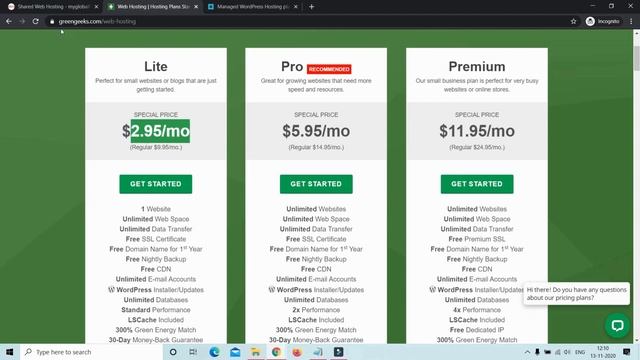Image resolution: width=640 pixels, height=360 pixels.
Task: Open Task View on the taskbar
Action: click(x=193, y=352)
